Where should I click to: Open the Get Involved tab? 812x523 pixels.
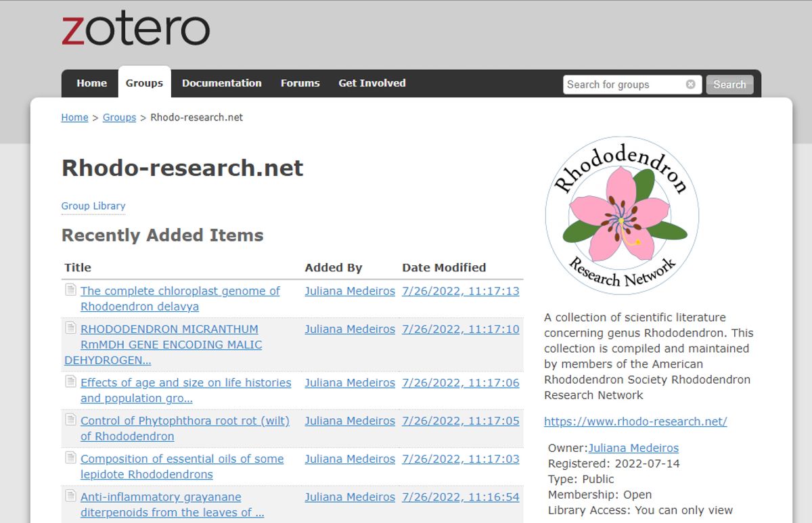pyautogui.click(x=372, y=83)
